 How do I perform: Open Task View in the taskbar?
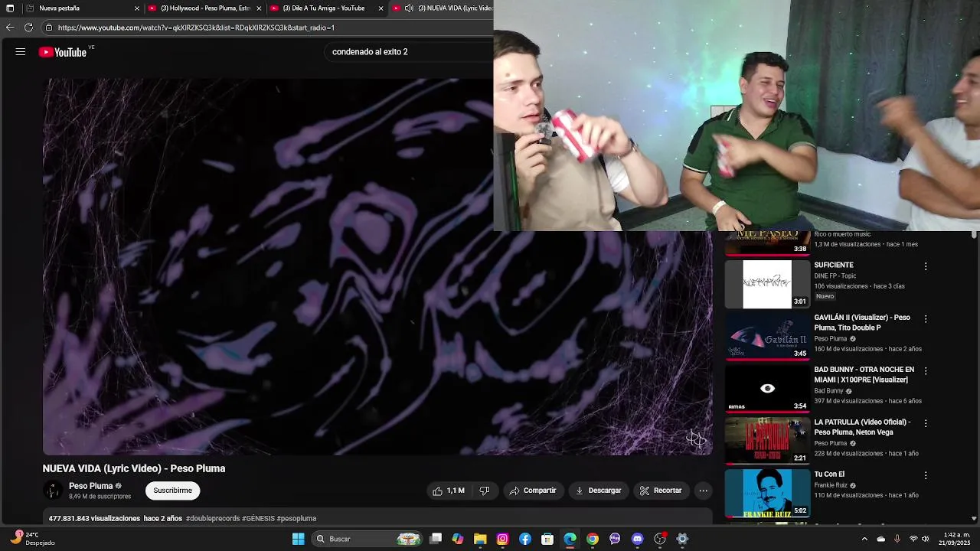436,539
